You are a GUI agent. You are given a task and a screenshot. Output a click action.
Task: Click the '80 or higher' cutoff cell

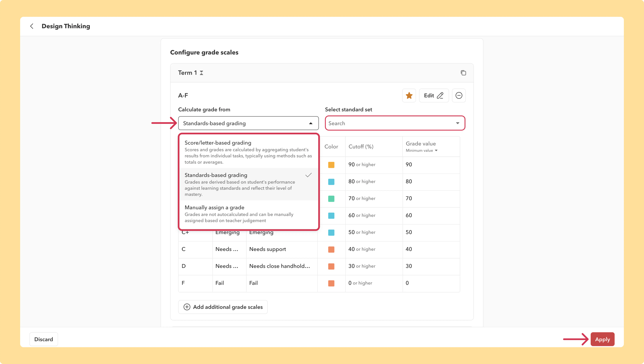(374, 182)
